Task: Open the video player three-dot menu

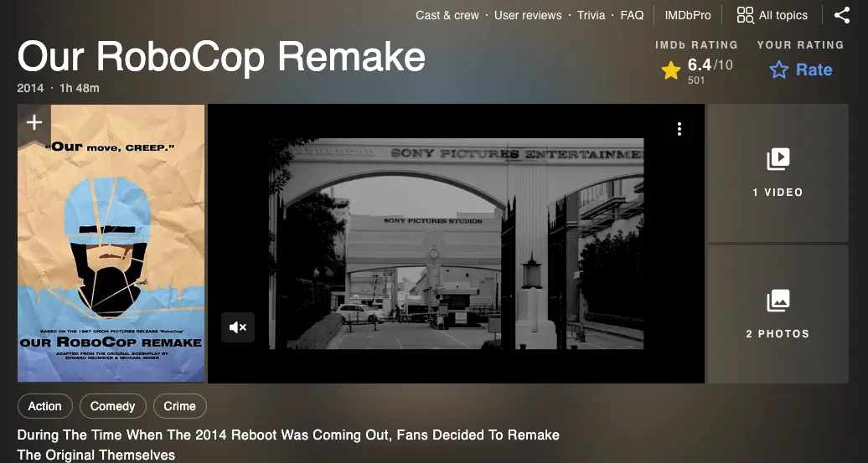Action: coord(679,129)
